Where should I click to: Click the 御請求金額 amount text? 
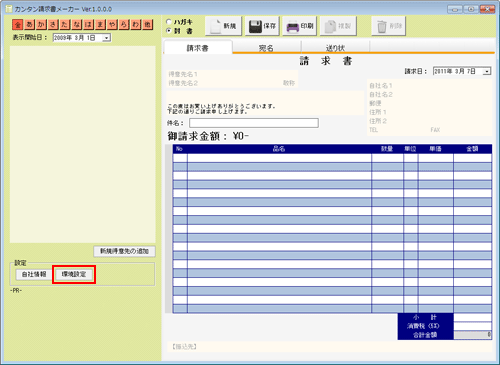pyautogui.click(x=208, y=136)
